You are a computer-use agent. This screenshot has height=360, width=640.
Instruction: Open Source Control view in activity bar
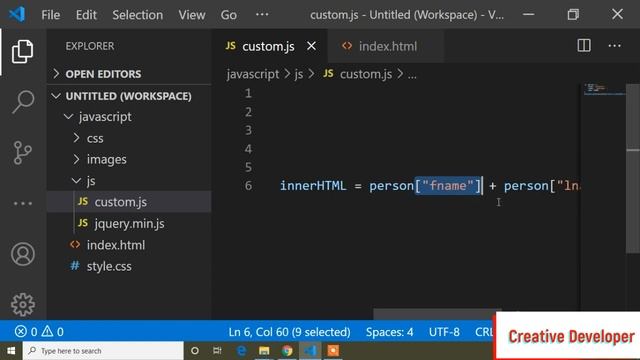coord(22,153)
